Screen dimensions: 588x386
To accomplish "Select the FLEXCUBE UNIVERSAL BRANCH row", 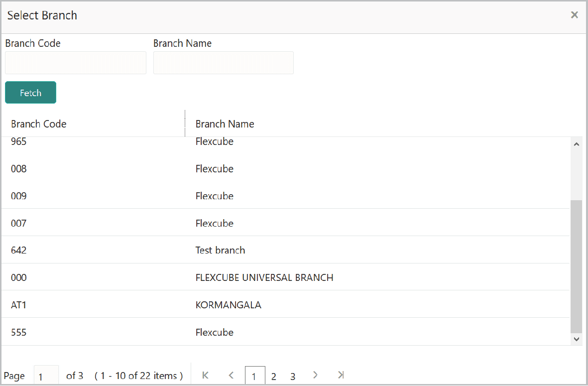I will tap(285, 277).
